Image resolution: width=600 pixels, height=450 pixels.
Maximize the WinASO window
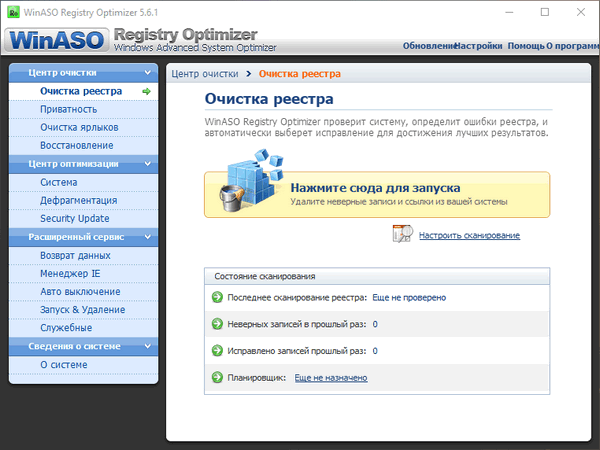[545, 12]
